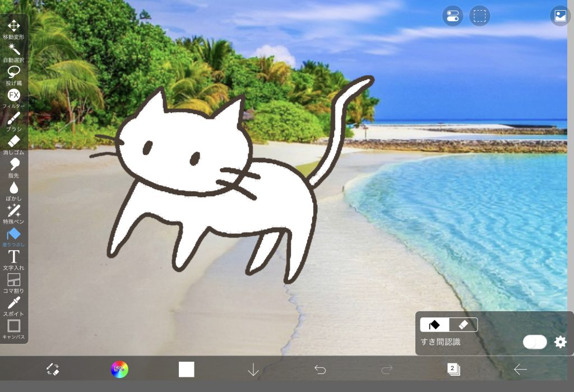Image resolution: width=574 pixels, height=392 pixels.
Task: Tap the back arrow button
Action: [520, 369]
